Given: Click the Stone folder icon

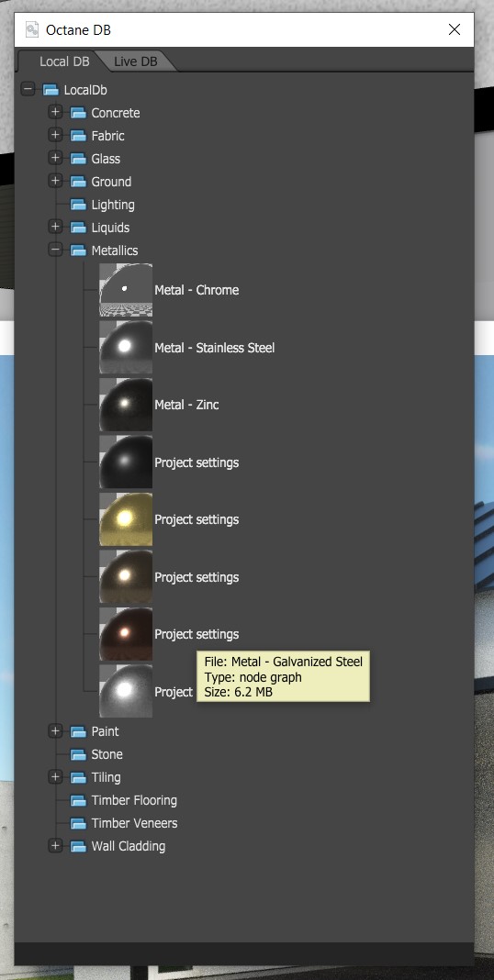Looking at the screenshot, I should [78, 754].
